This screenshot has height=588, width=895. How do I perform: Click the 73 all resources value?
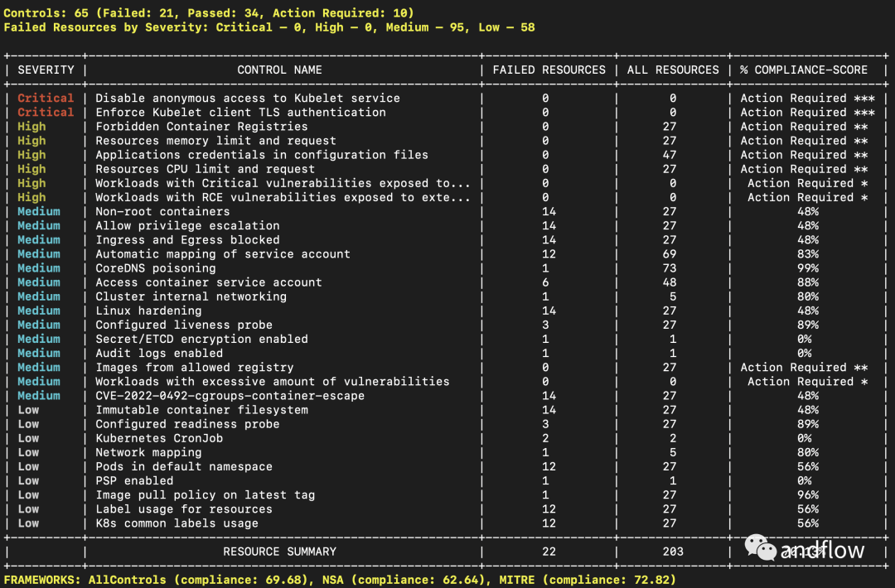pos(670,268)
